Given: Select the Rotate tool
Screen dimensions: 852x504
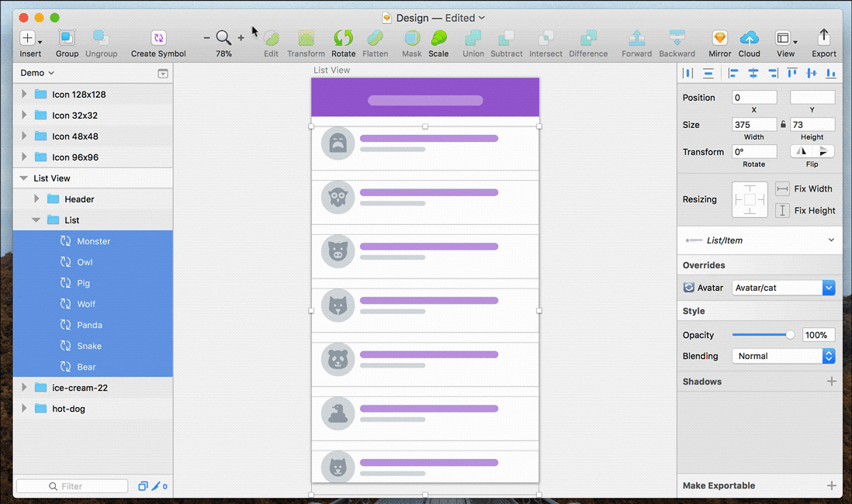Looking at the screenshot, I should tap(344, 38).
